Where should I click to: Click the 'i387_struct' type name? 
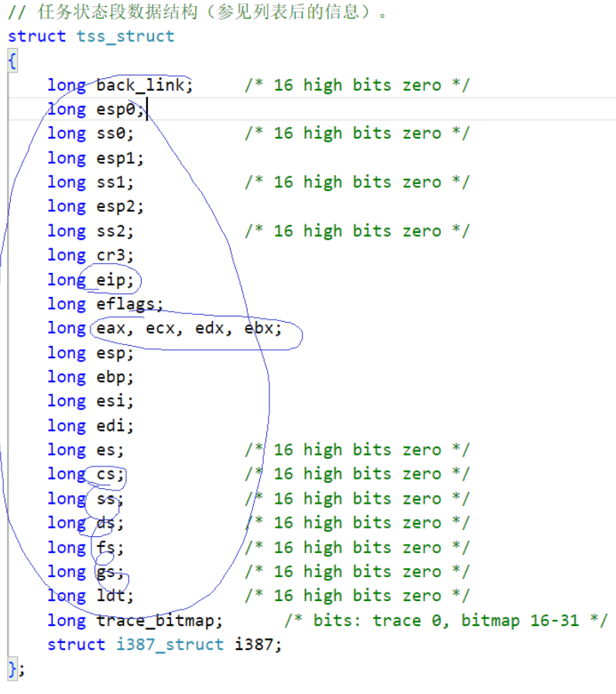point(170,644)
